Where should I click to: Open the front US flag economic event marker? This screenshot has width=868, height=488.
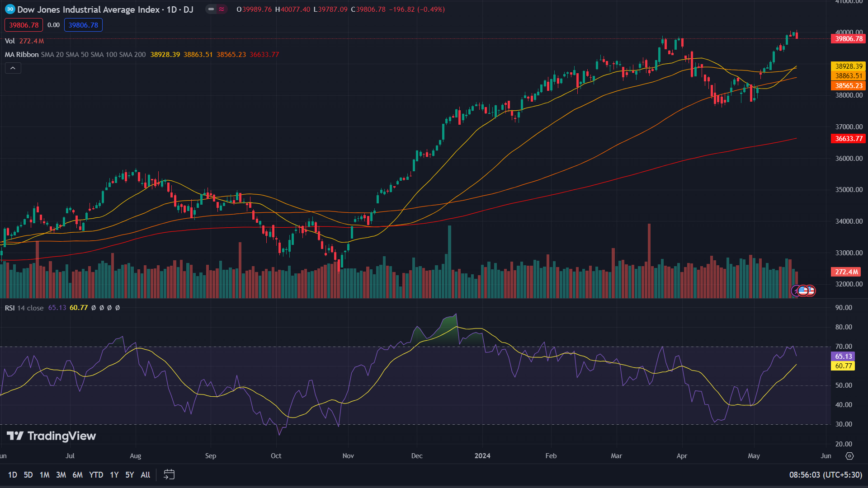(x=803, y=291)
